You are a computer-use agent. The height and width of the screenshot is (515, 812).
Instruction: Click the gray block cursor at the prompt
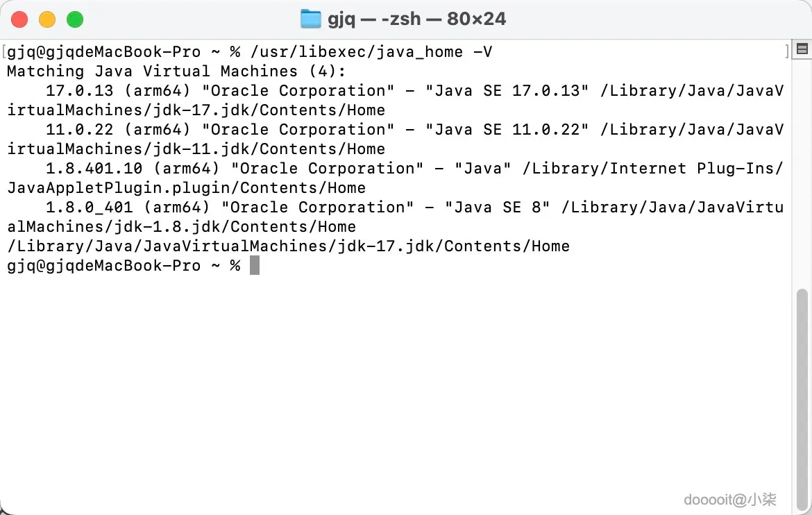click(x=255, y=265)
